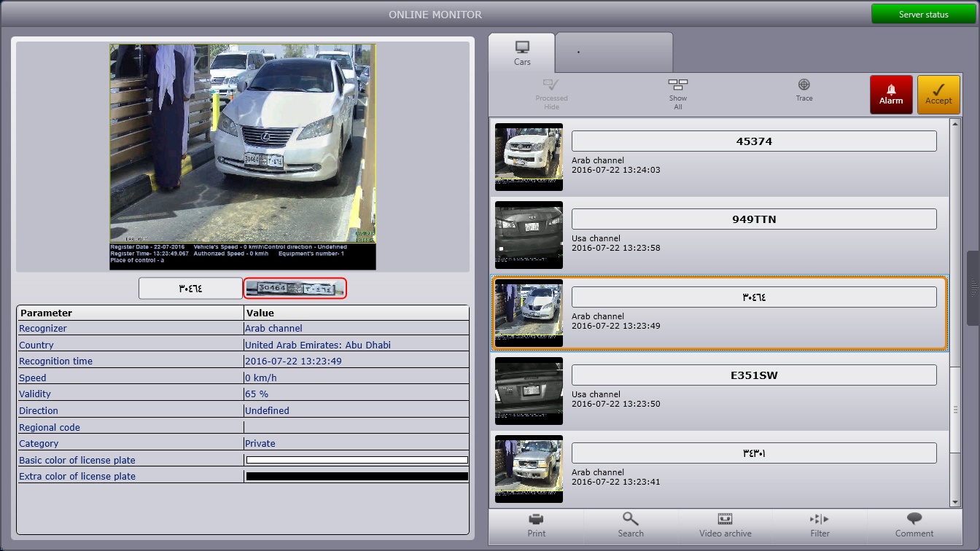Activate the Trace tool
Screen dimensions: 980x551
[804, 85]
